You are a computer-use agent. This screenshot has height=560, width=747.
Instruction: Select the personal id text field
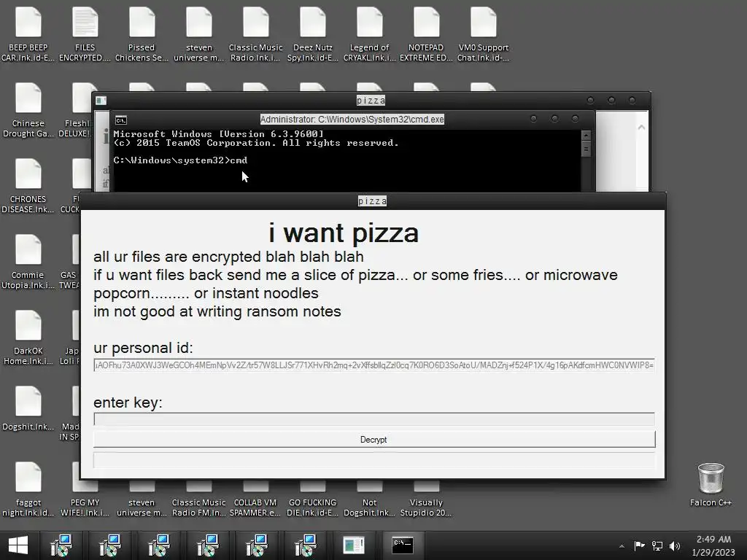click(x=374, y=365)
